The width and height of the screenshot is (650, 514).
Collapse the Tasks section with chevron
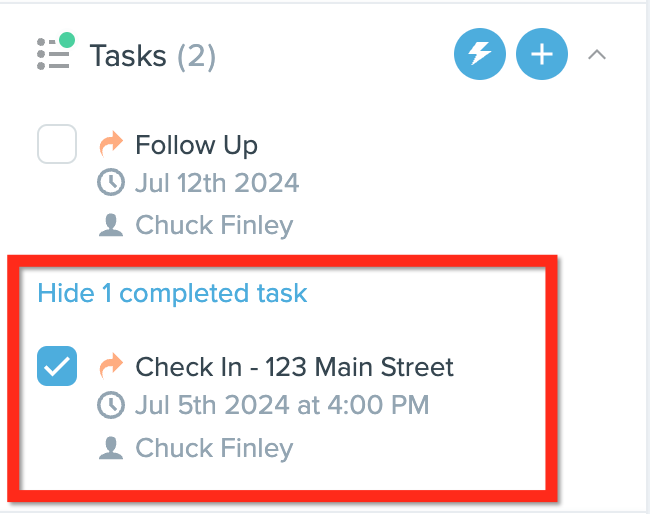point(597,55)
